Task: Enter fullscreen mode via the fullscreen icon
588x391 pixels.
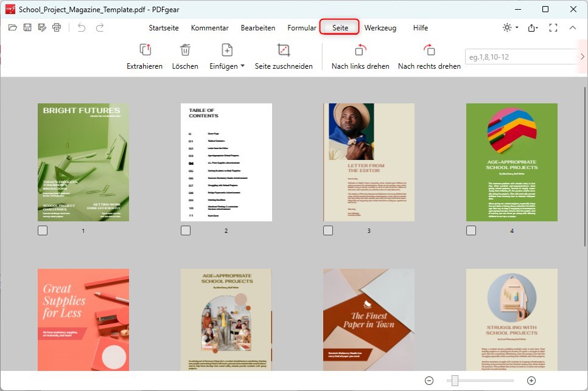Action: [553, 27]
